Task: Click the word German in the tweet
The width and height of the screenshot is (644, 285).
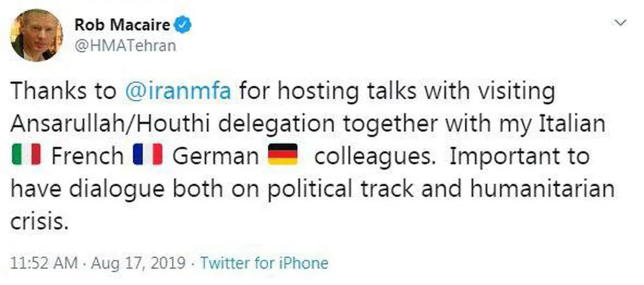Action: point(216,156)
